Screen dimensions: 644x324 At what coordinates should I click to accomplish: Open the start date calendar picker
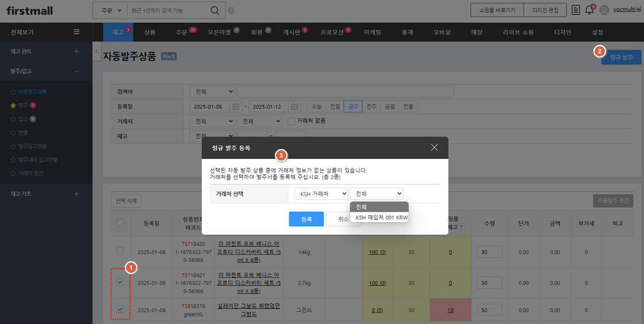tap(236, 106)
